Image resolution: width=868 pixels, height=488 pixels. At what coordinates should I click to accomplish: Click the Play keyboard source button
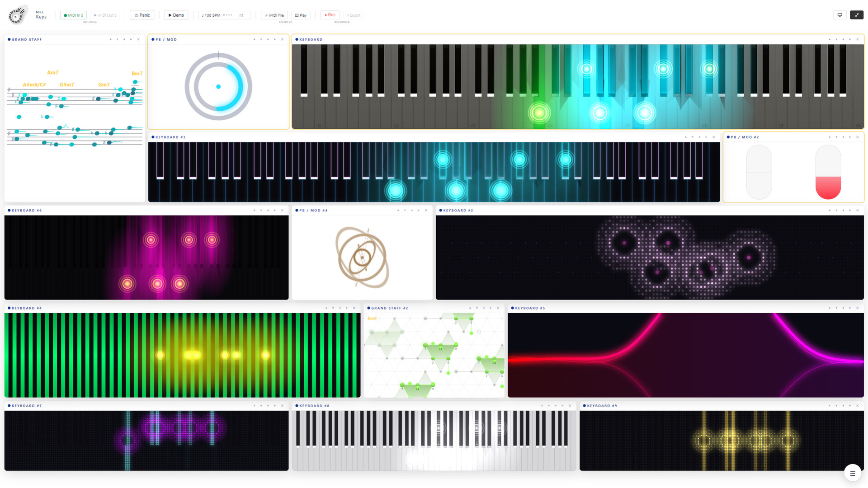point(301,15)
